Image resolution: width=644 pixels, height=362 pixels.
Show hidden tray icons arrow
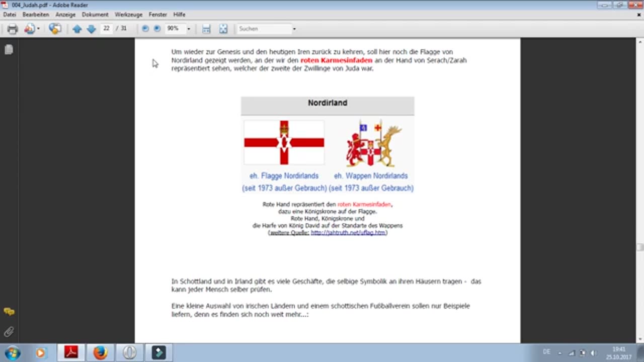[x=560, y=353]
